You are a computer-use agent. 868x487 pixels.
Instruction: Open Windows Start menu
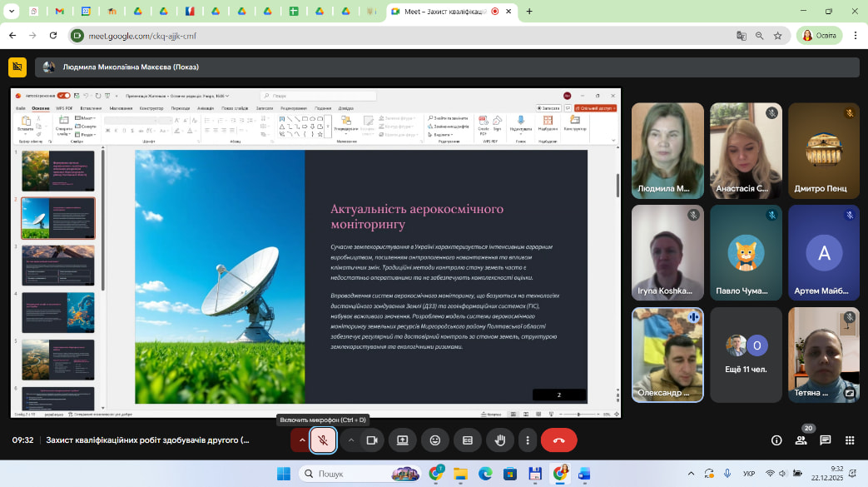(283, 474)
